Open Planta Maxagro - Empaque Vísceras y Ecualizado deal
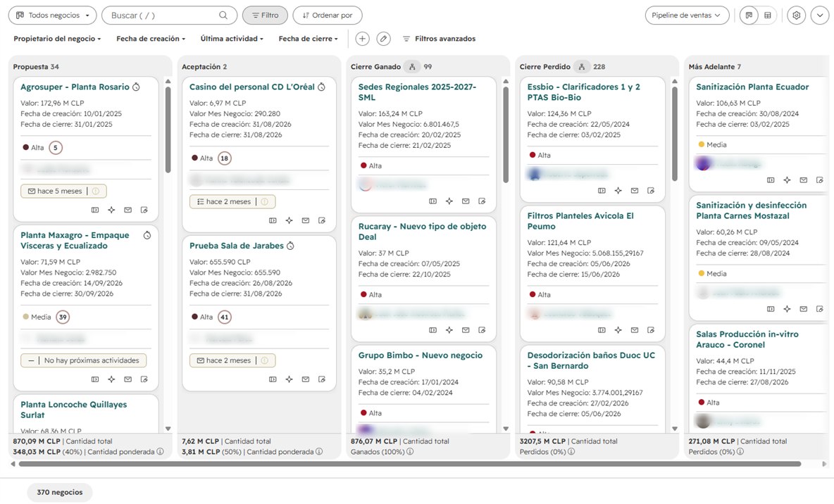The image size is (834, 504). (x=75, y=240)
